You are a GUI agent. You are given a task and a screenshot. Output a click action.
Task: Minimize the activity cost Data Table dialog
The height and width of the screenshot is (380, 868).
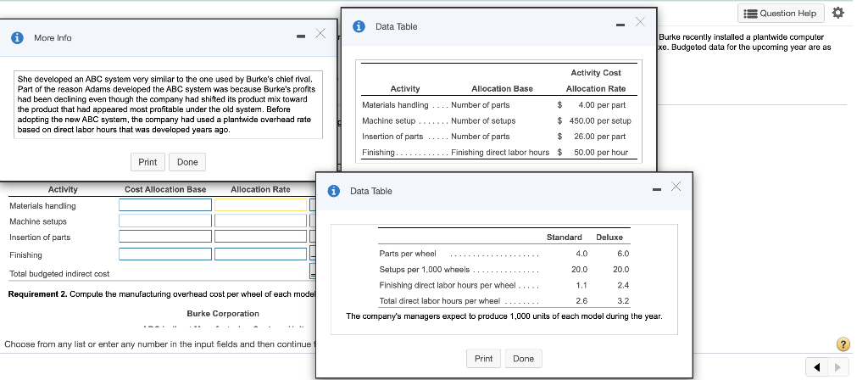click(620, 25)
